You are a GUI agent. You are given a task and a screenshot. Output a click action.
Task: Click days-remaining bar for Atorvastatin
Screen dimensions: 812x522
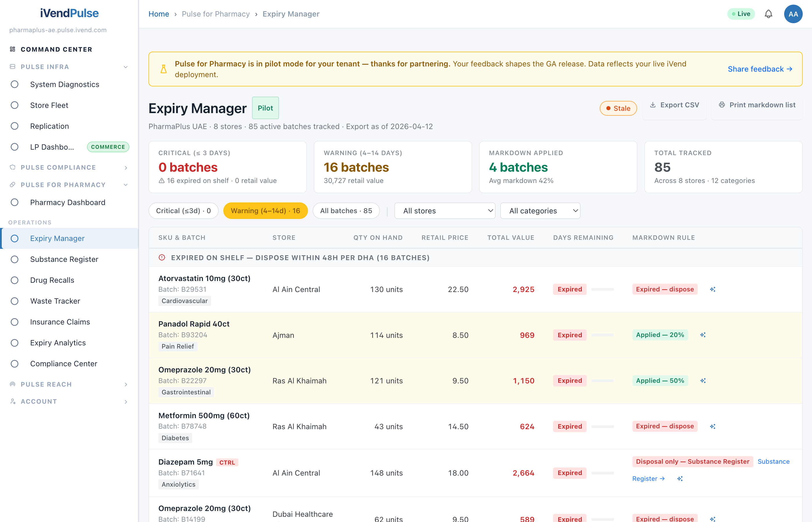tap(602, 289)
